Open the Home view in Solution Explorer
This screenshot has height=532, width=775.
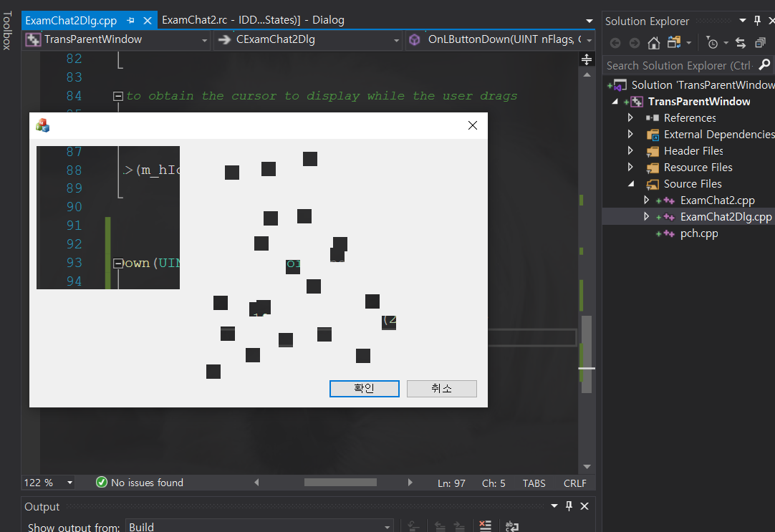(653, 43)
